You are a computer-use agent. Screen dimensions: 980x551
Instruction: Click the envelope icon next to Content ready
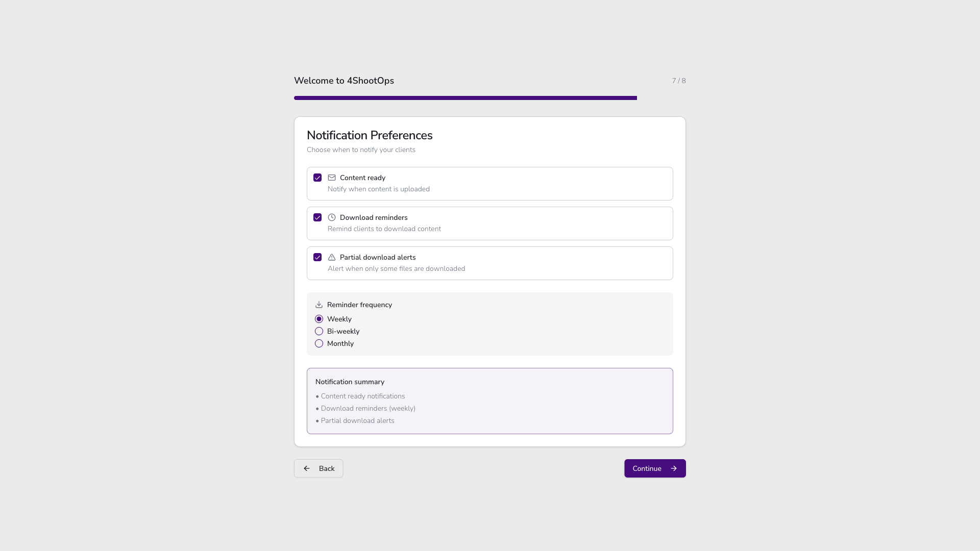(331, 178)
